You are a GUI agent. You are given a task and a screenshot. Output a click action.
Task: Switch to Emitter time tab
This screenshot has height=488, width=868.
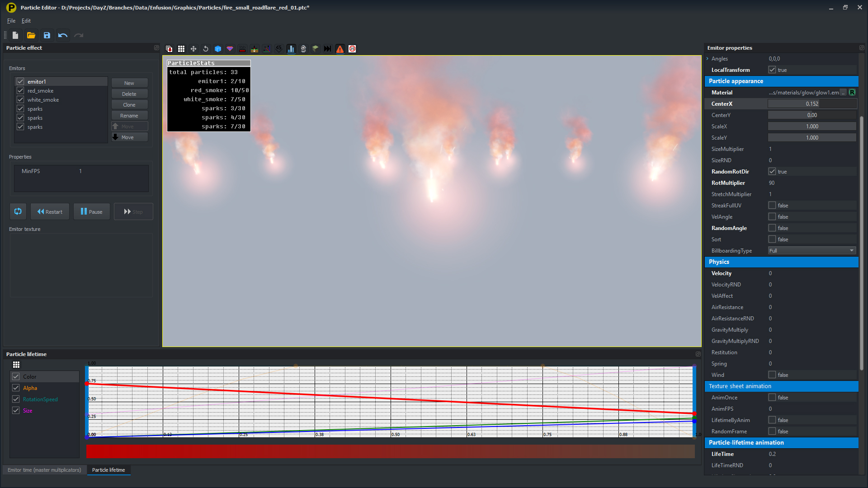pyautogui.click(x=44, y=470)
